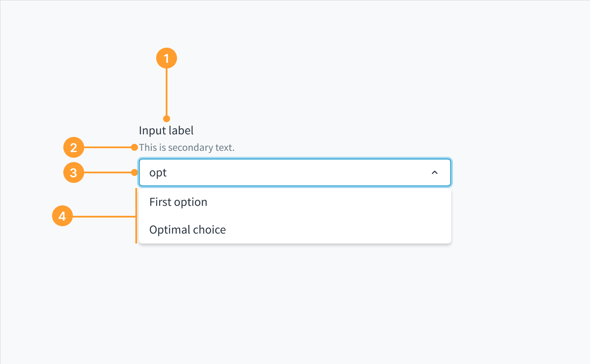Click the typed text opt in the field
Viewport: 590px width, 364px height.
click(158, 172)
